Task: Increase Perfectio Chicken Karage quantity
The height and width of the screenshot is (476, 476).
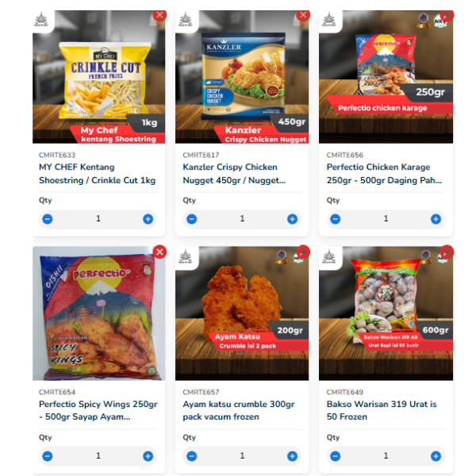Action: pos(436,219)
